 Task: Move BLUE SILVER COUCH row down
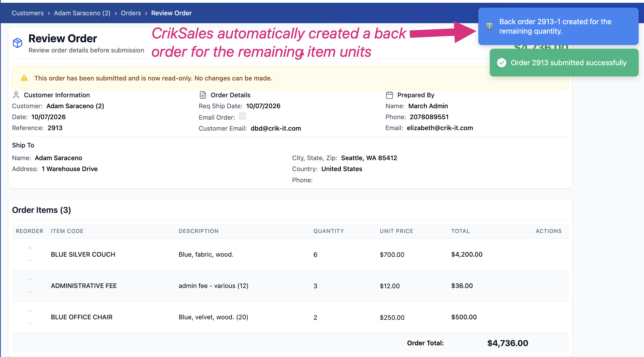(30, 260)
